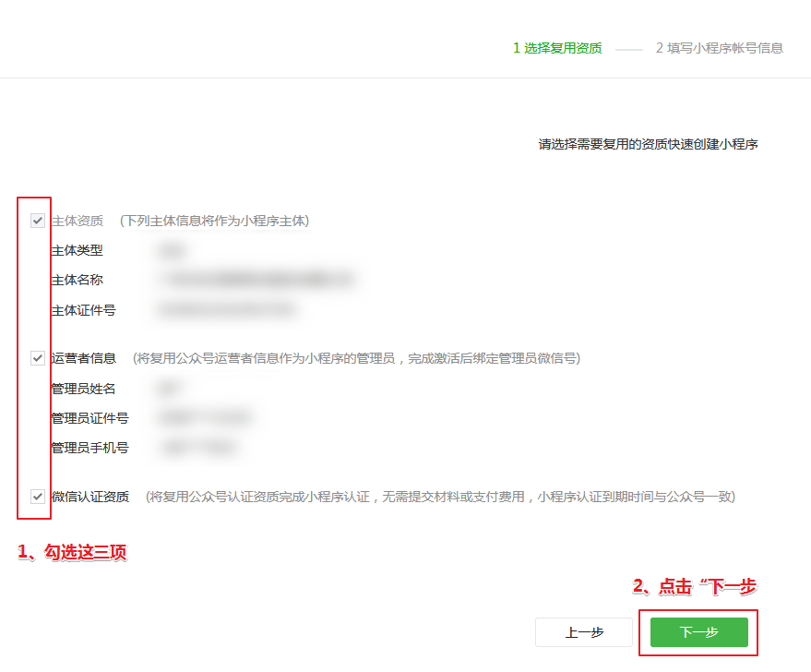Select step 2 填写小程序帐号信息
Screen dimensions: 811x672
(719, 48)
